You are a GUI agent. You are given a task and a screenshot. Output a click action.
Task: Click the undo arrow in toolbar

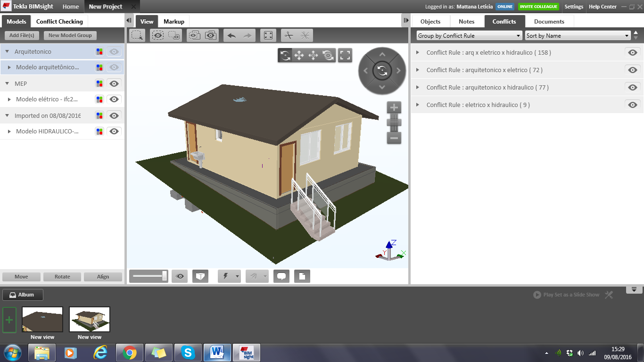click(231, 35)
